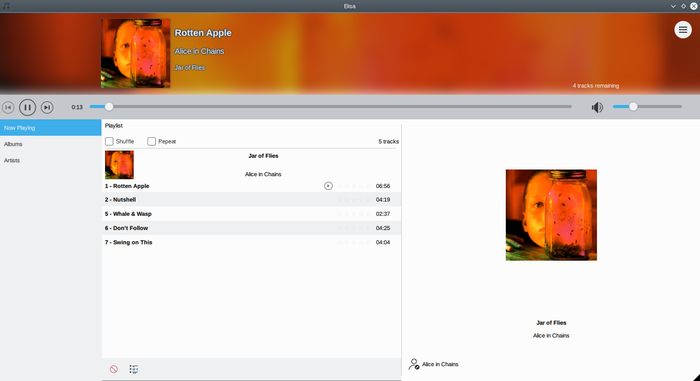The image size is (700, 381).
Task: Mute audio with the speaker icon
Action: 597,107
